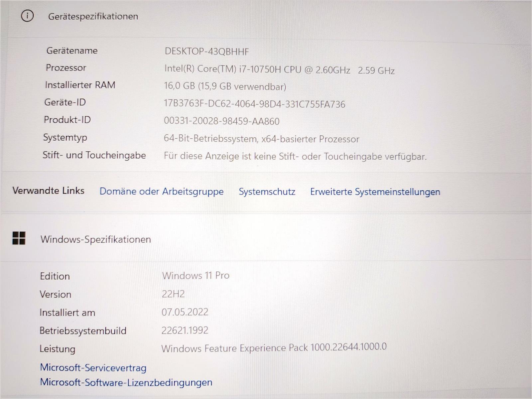The height and width of the screenshot is (399, 532).
Task: Click the Stift- und Toucheingabe status text
Action: 295,156
